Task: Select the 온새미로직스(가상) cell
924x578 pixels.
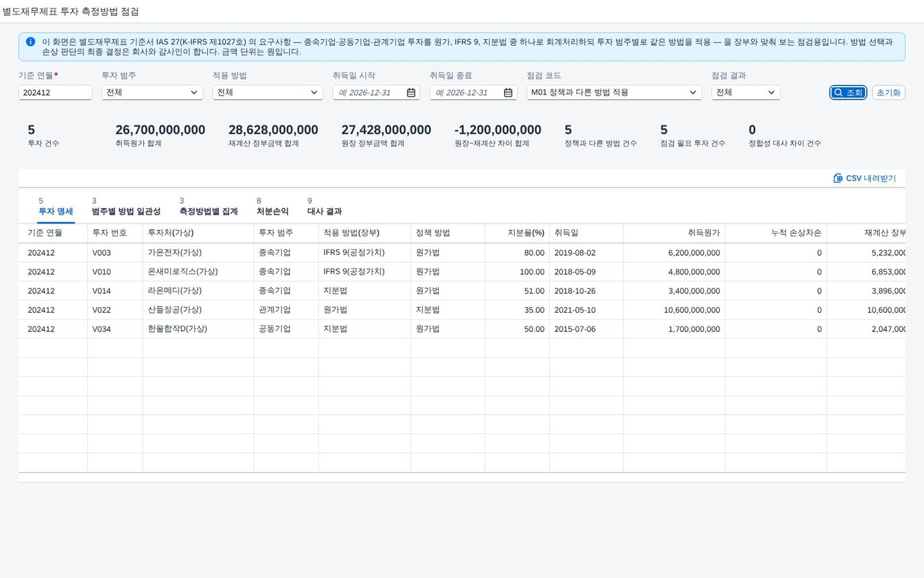Action: [x=198, y=272]
